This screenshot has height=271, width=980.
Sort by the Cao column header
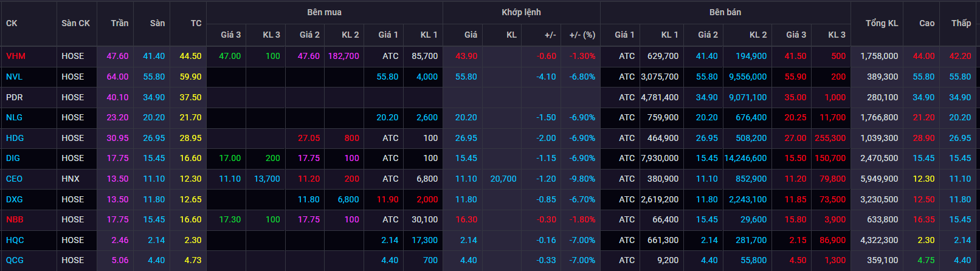(x=927, y=23)
